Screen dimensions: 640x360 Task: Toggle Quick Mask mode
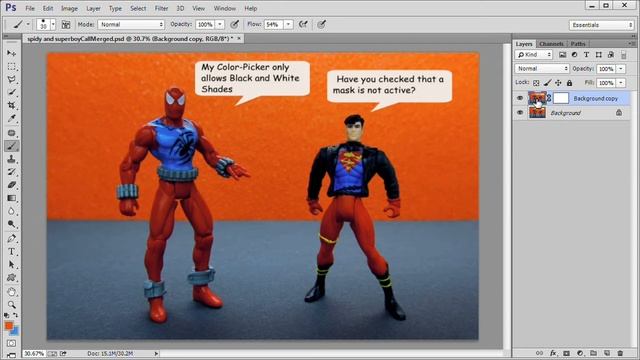click(11, 344)
